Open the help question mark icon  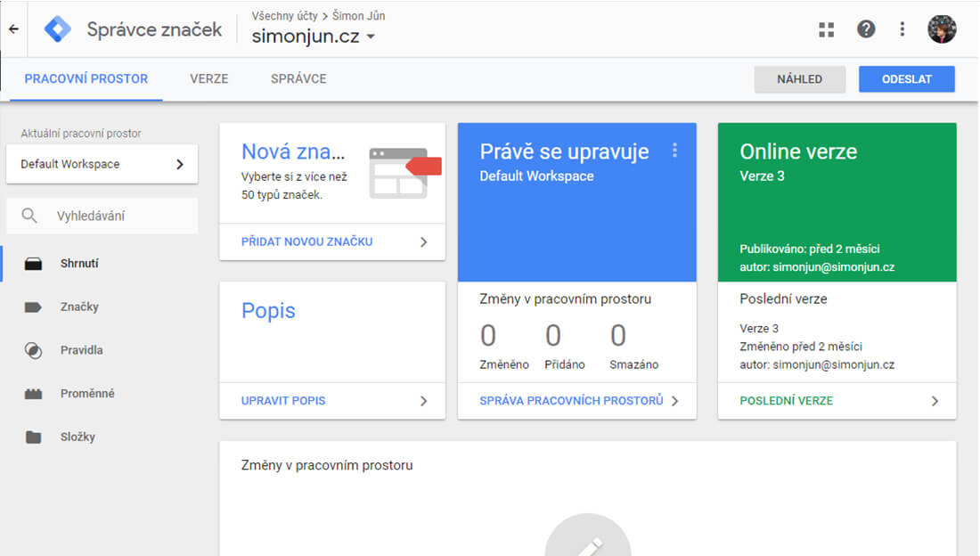pos(866,29)
